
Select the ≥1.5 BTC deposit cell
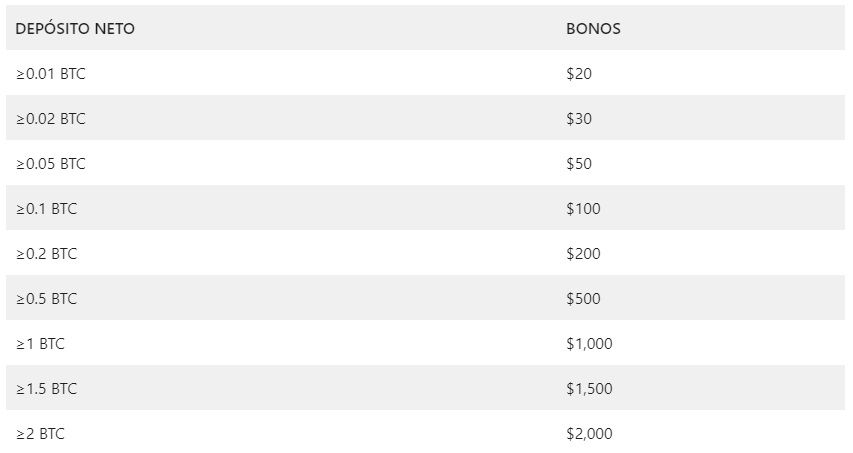point(46,389)
